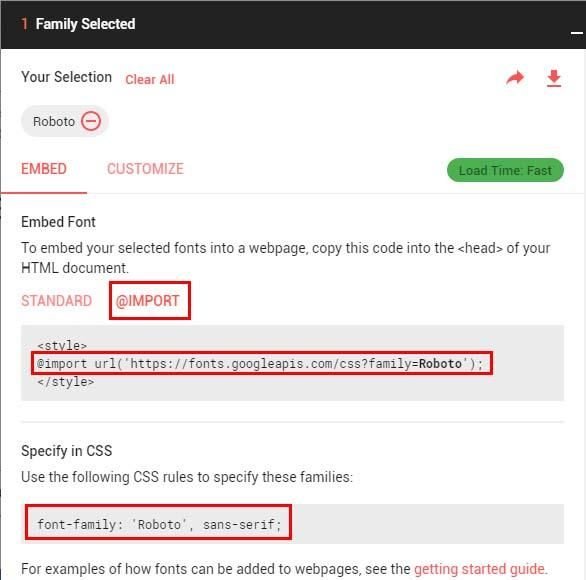
Task: Click the Family Selected header bar
Action: 293,24
